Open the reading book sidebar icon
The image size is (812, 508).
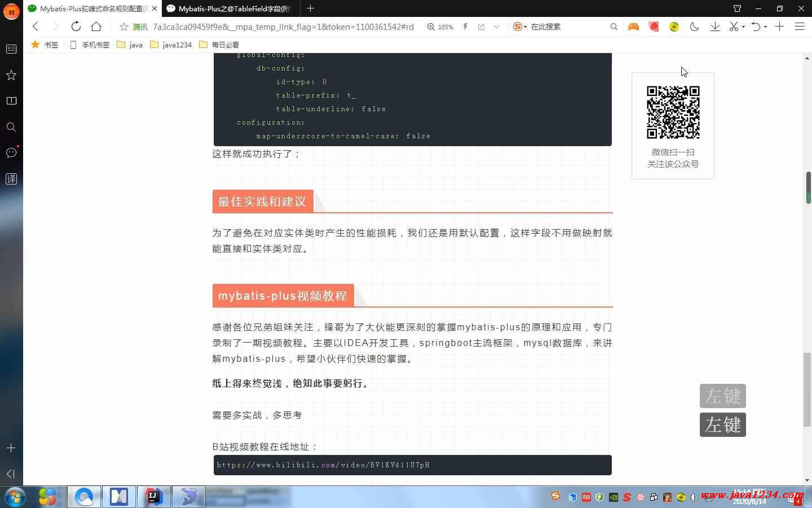coord(11,101)
